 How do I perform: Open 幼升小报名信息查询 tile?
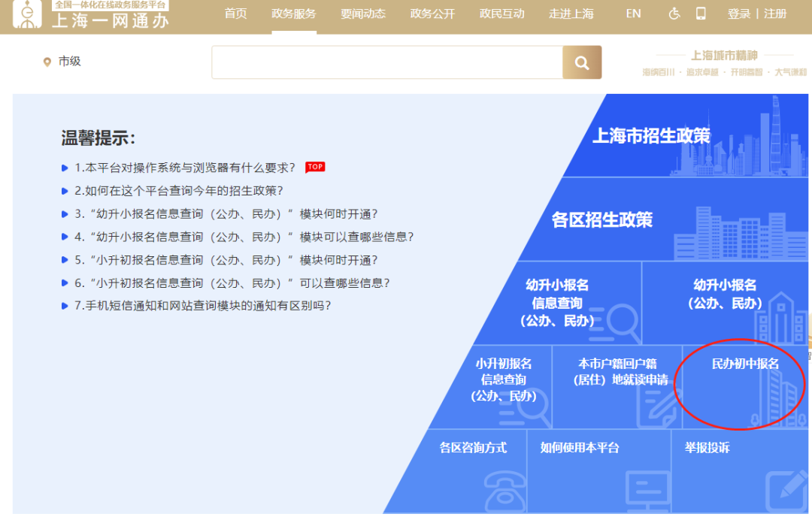(x=558, y=303)
